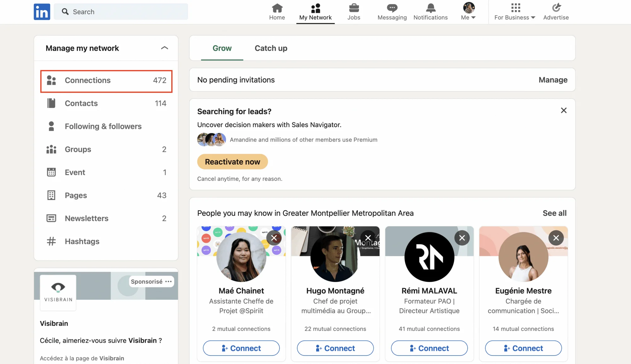Open Sponsorisé ad options ellipsis
Image resolution: width=631 pixels, height=364 pixels.
[x=168, y=281]
